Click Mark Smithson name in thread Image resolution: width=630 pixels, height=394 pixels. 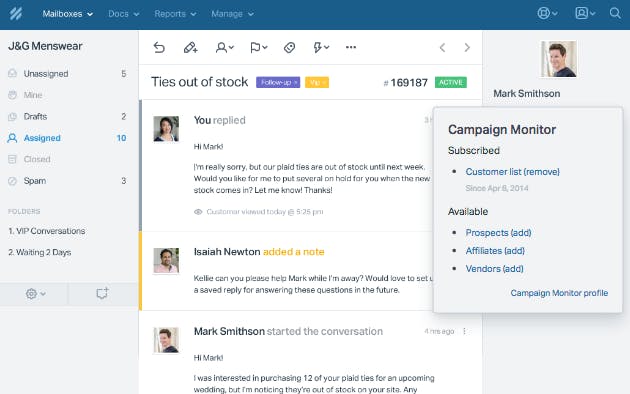(x=229, y=331)
